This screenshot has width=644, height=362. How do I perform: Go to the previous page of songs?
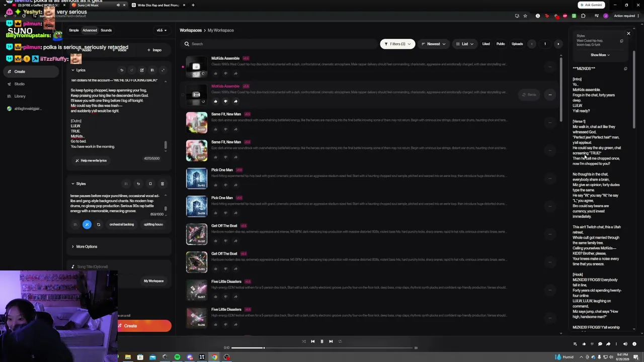tap(532, 44)
